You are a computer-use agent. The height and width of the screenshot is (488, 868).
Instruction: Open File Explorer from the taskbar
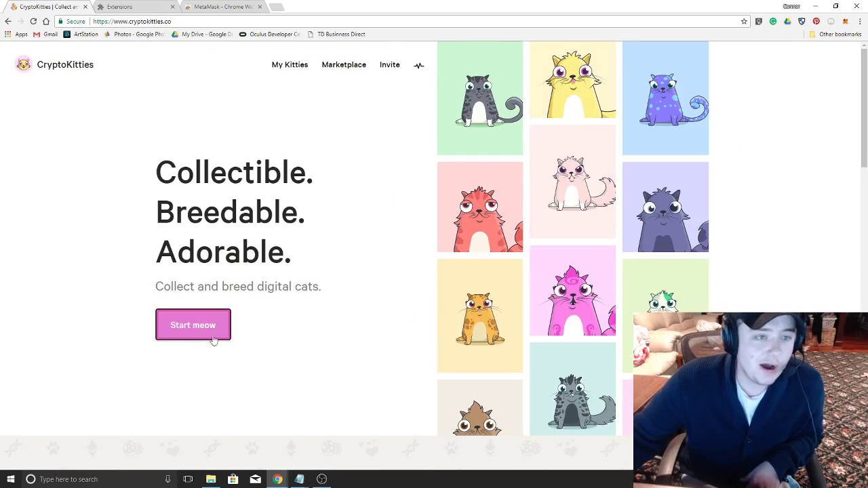pos(211,479)
